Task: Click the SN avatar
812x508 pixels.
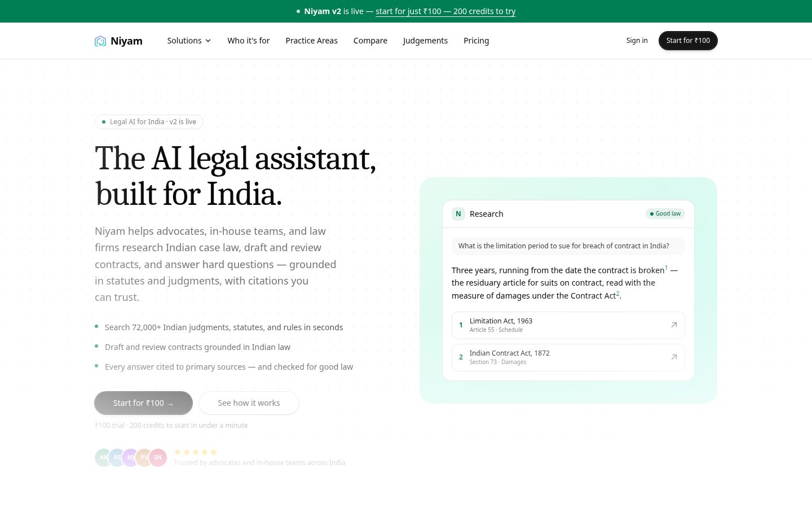Action: point(158,457)
